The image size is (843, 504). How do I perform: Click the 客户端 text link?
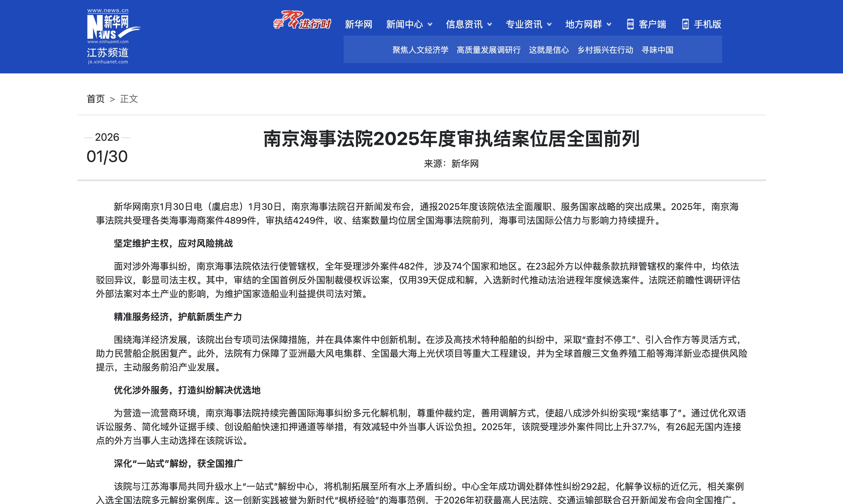coord(652,24)
